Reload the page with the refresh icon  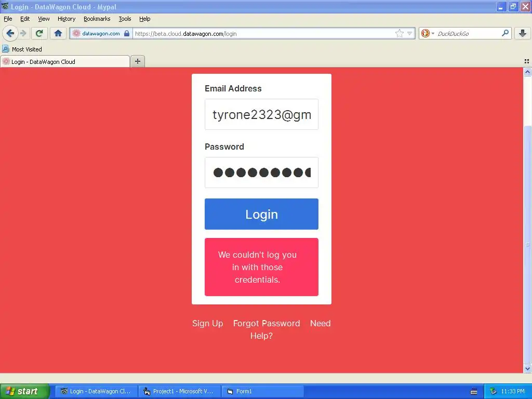39,33
